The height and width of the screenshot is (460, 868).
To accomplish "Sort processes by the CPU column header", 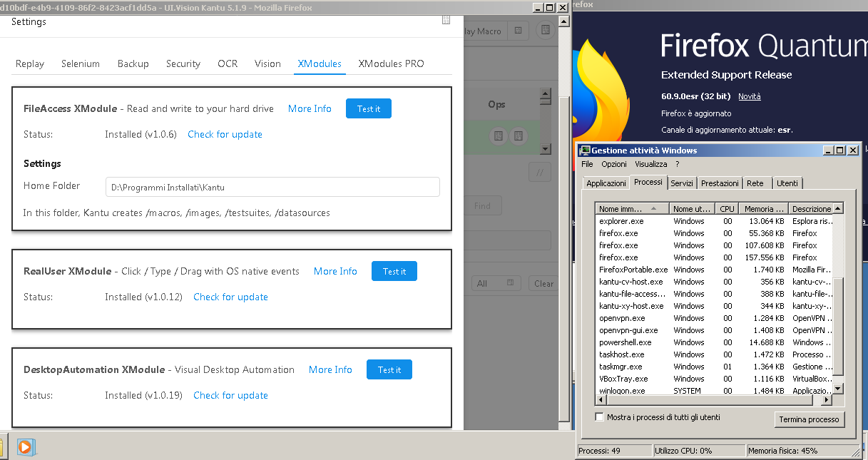I will coord(727,209).
